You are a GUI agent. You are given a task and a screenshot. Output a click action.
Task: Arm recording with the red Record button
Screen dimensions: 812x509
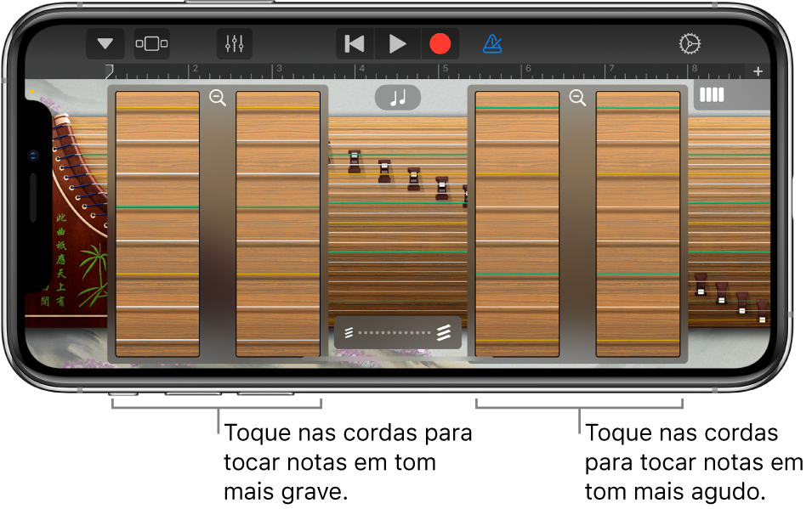point(440,41)
